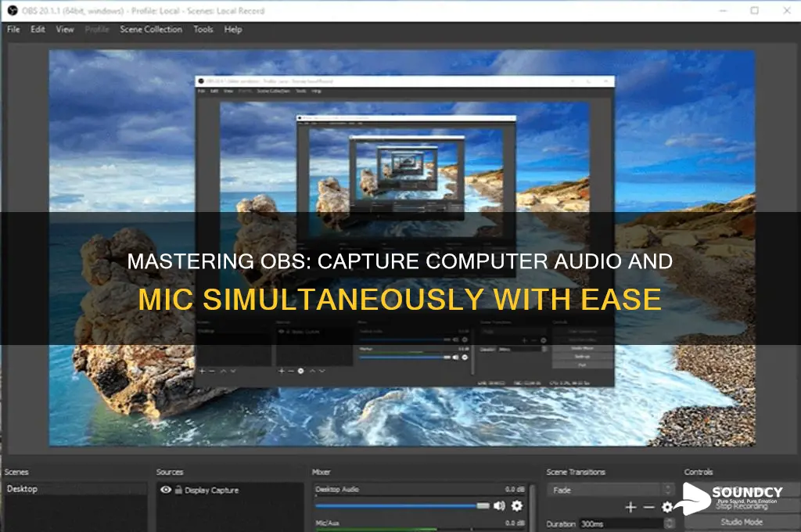Open the File menu
Image resolution: width=801 pixels, height=532 pixels.
13,30
